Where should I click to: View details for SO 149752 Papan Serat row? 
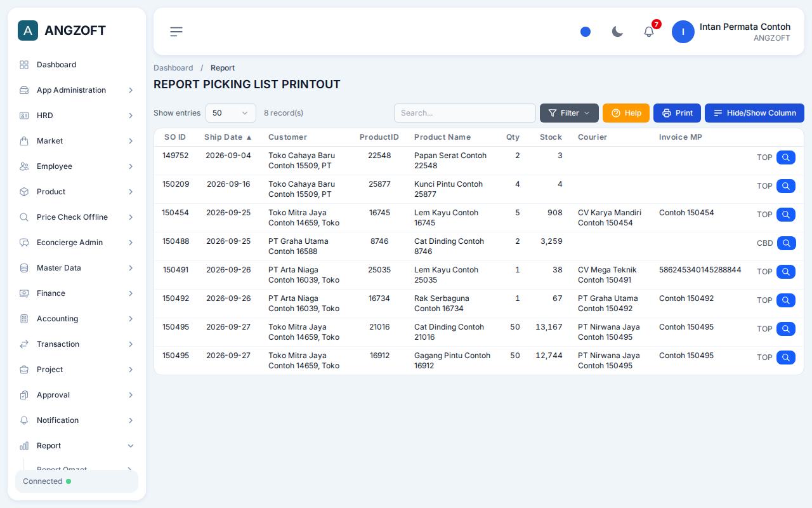coord(786,157)
